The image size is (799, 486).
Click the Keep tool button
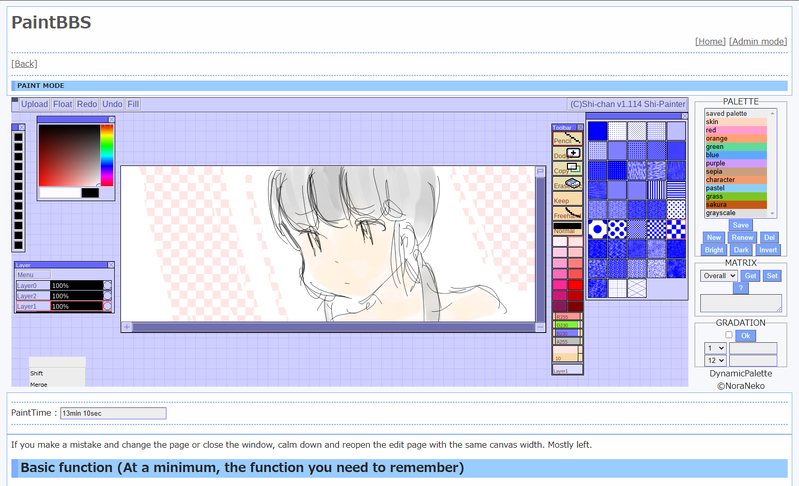tap(567, 199)
